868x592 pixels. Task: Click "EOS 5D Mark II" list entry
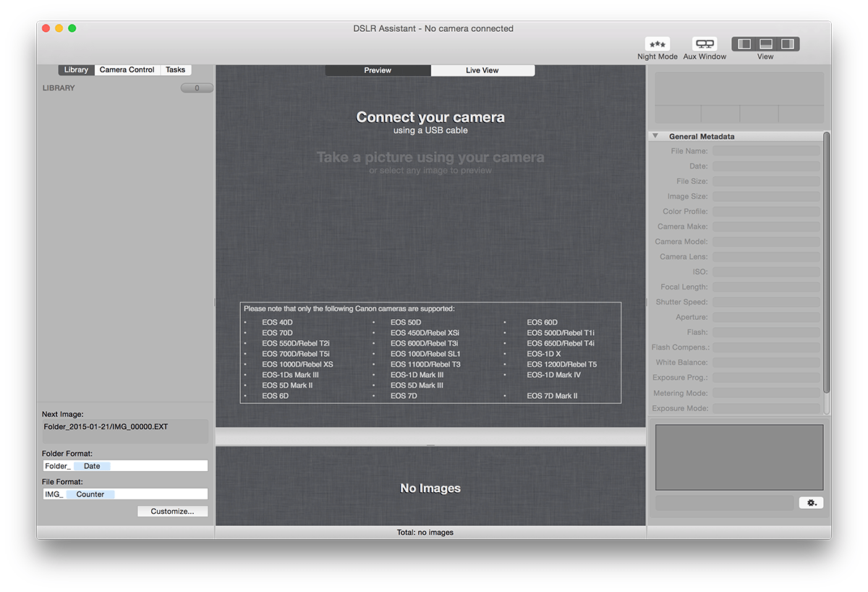click(287, 385)
